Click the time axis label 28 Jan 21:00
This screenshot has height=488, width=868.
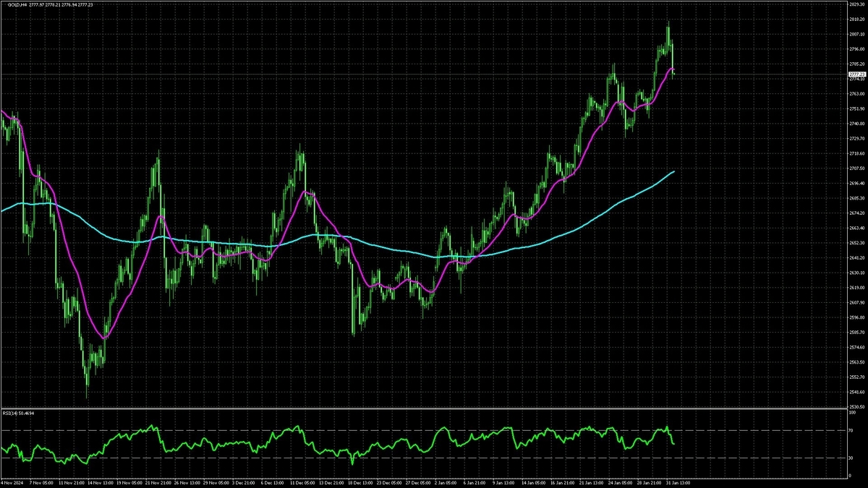pyautogui.click(x=650, y=482)
